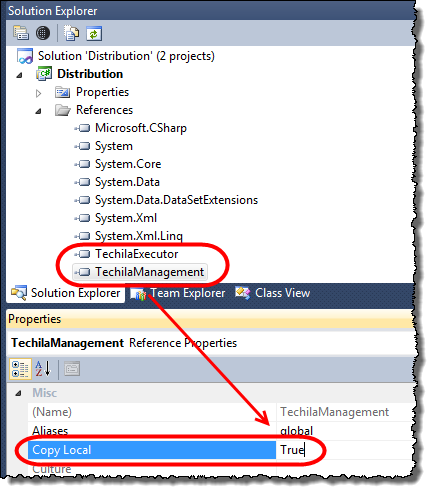Open the Class View tab
The image size is (434, 495).
(273, 293)
